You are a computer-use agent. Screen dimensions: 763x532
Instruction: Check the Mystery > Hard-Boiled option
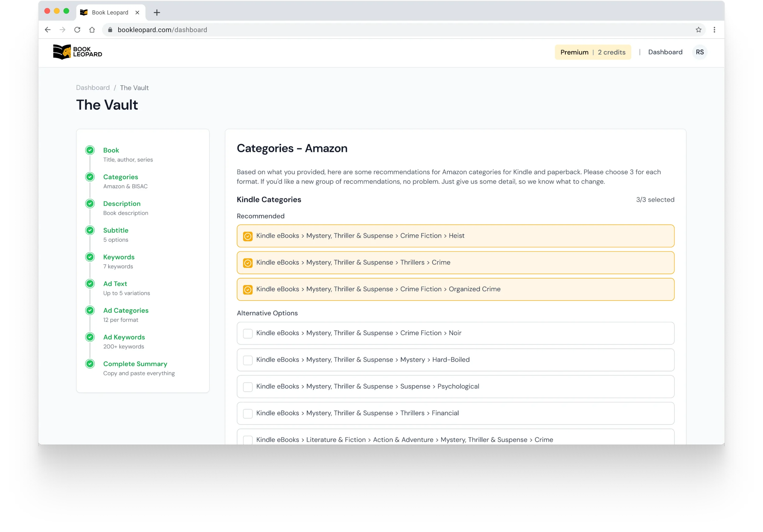(248, 360)
